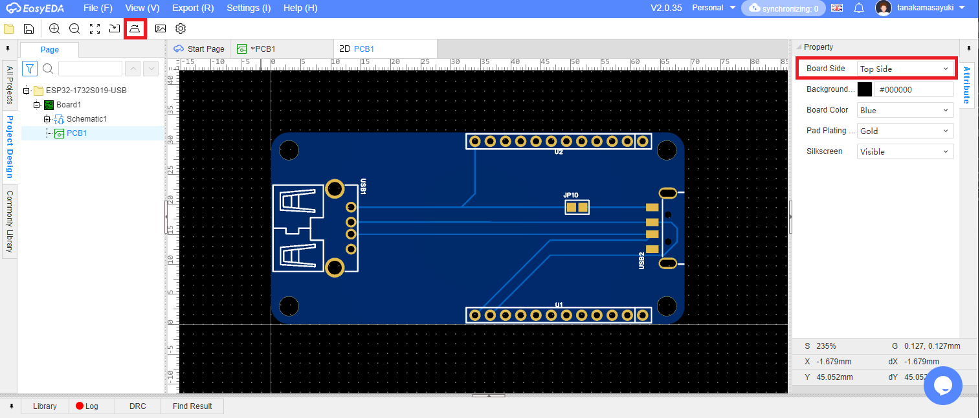Open the Export (R) menu
The width and height of the screenshot is (980, 418).
click(x=193, y=8)
